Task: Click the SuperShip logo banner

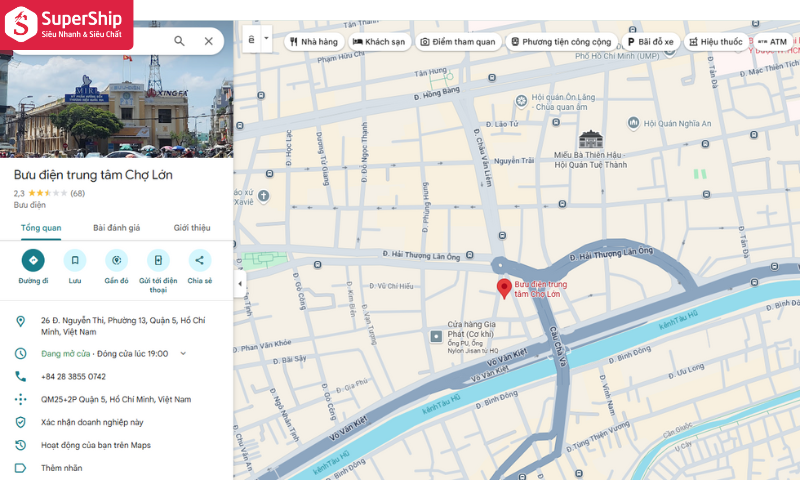Action: [x=66, y=24]
